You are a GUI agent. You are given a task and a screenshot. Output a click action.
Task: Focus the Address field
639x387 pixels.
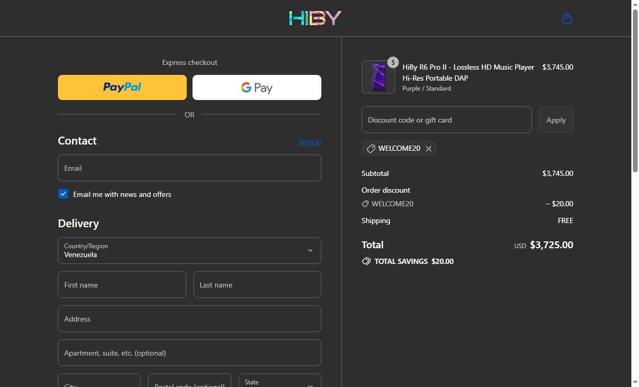[x=189, y=319]
